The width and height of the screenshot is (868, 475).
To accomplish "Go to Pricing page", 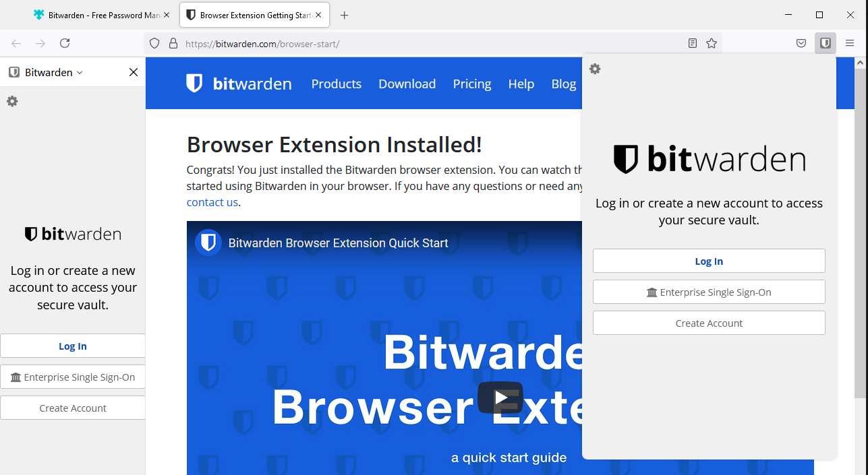I will point(472,84).
